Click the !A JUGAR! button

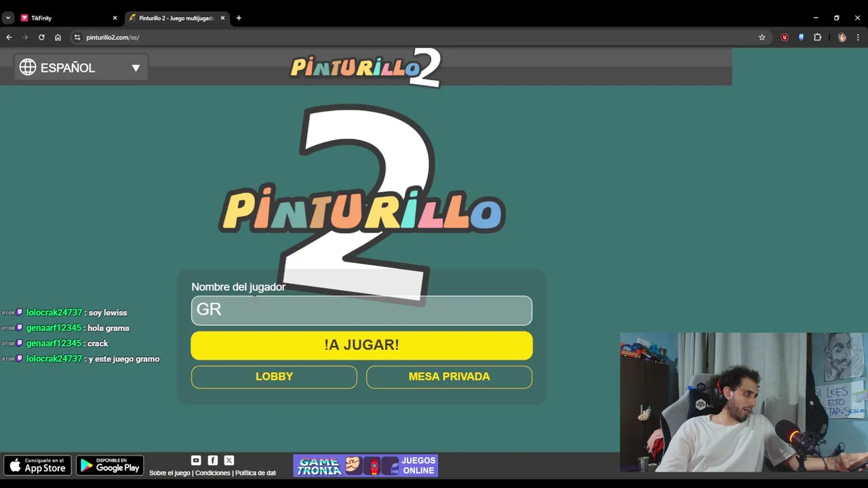pyautogui.click(x=361, y=345)
